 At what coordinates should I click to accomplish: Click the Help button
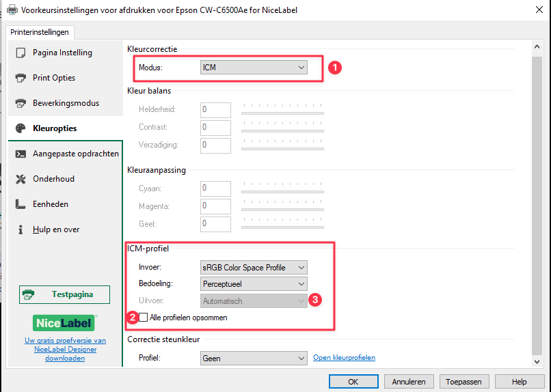click(520, 382)
